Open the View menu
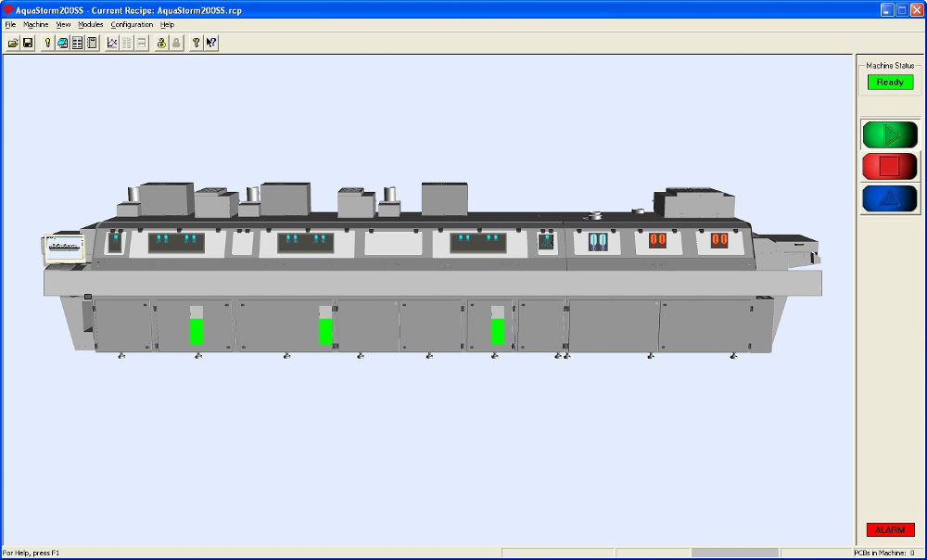Viewport: 927px width, 560px height. 63,24
